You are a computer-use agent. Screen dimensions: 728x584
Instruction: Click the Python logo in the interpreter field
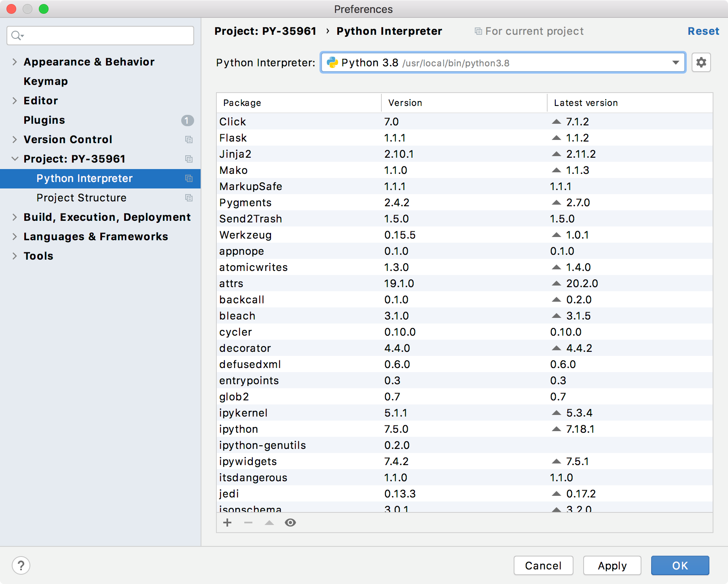click(332, 62)
